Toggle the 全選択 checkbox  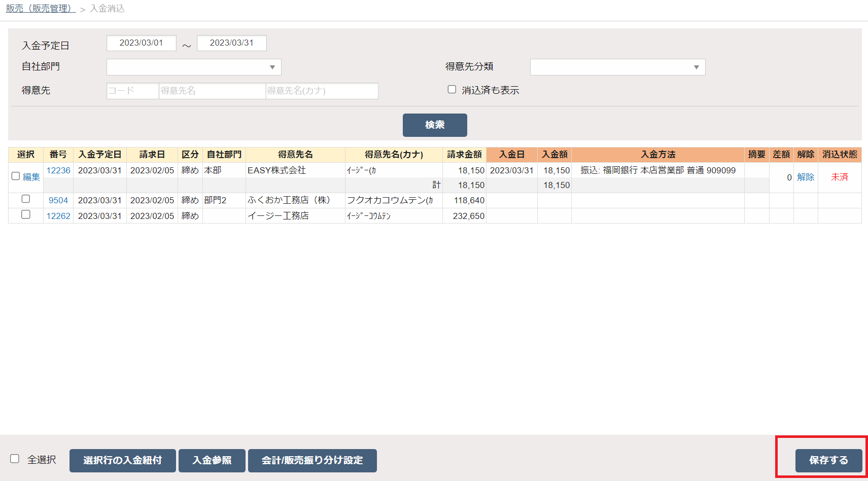pyautogui.click(x=15, y=459)
